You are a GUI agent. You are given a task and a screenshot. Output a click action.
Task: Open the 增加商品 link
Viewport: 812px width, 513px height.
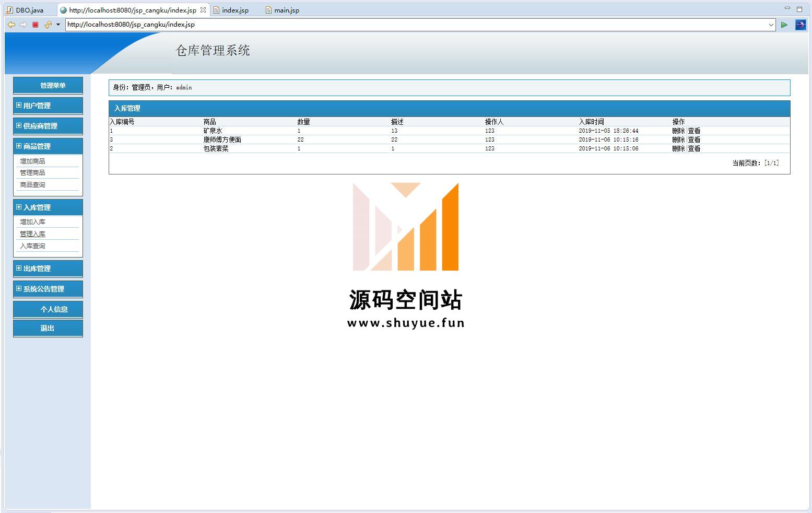(x=32, y=161)
